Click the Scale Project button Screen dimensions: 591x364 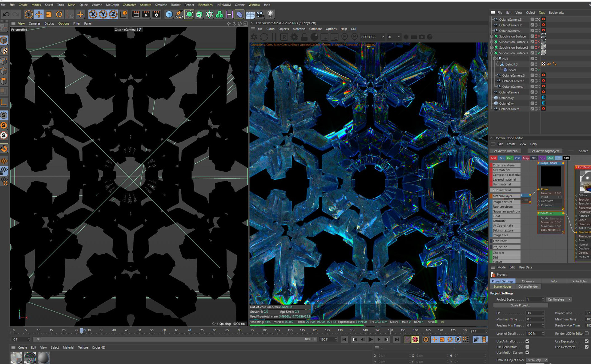pos(520,305)
